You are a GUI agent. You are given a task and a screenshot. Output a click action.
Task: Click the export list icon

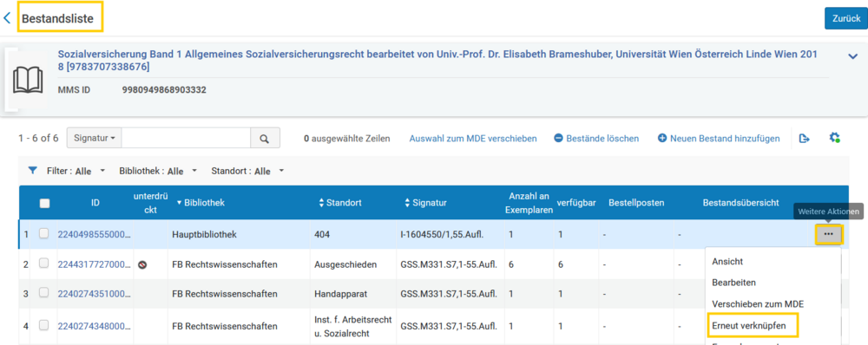805,139
